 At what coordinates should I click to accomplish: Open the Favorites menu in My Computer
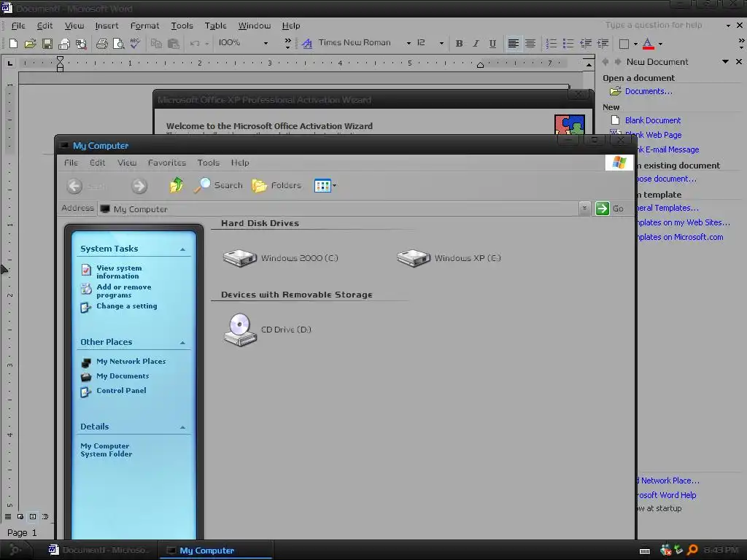click(x=167, y=163)
